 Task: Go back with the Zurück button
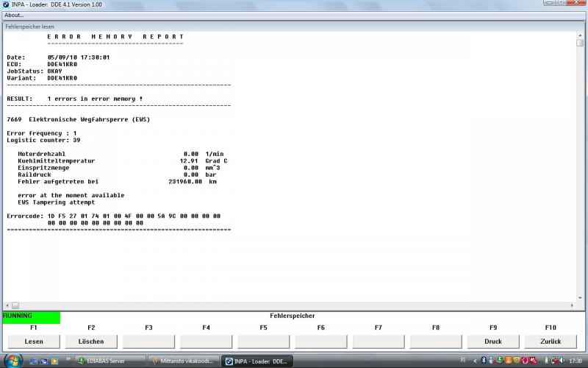point(551,342)
